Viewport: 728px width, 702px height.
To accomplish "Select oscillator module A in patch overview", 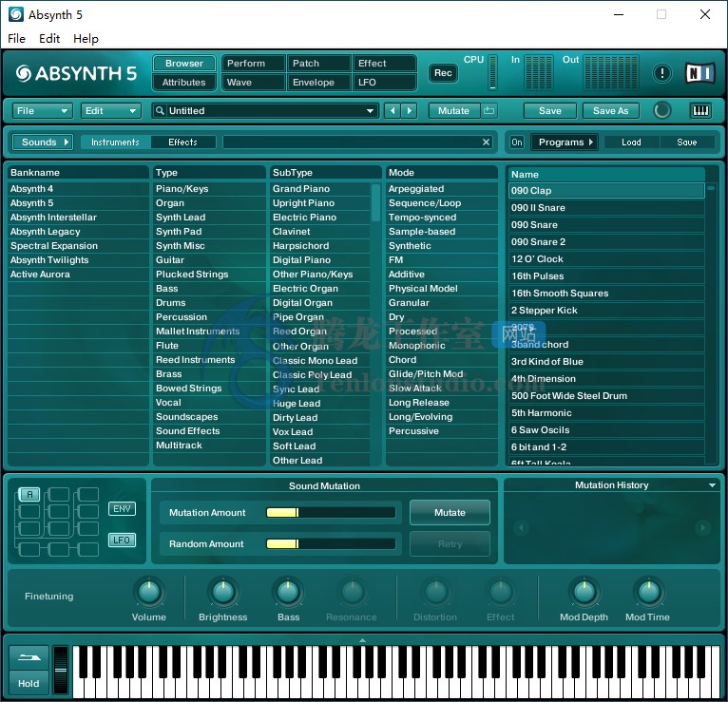I will click(29, 495).
